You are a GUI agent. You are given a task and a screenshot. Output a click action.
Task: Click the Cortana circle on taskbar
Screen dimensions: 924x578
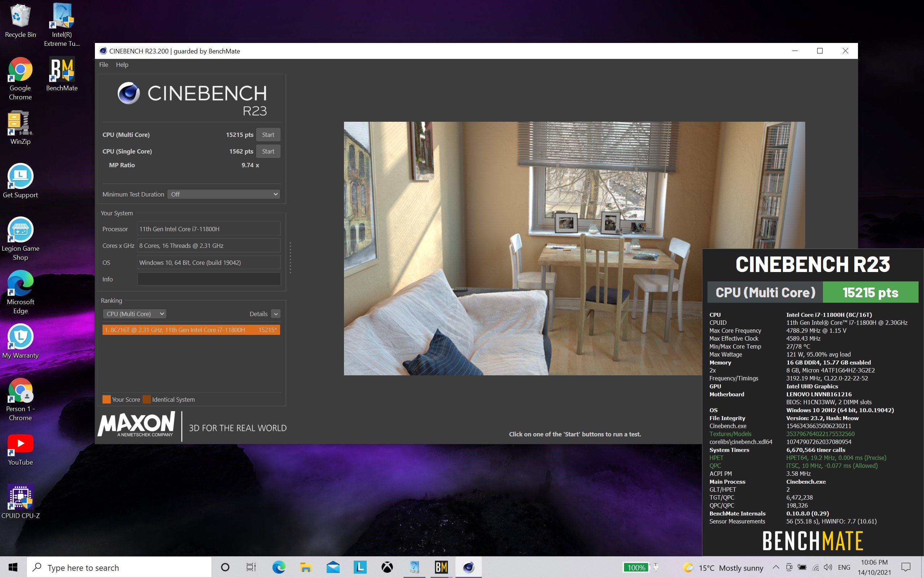(225, 567)
